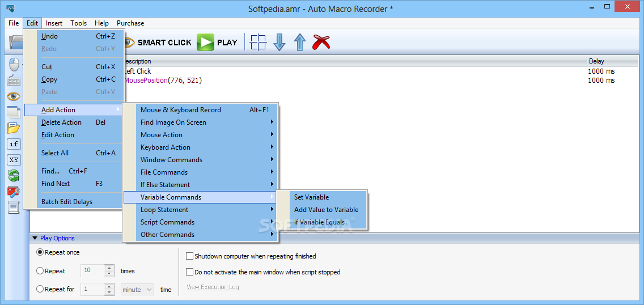Screen dimensions: 644x305
Task: Check do not activate main window option
Action: point(189,272)
